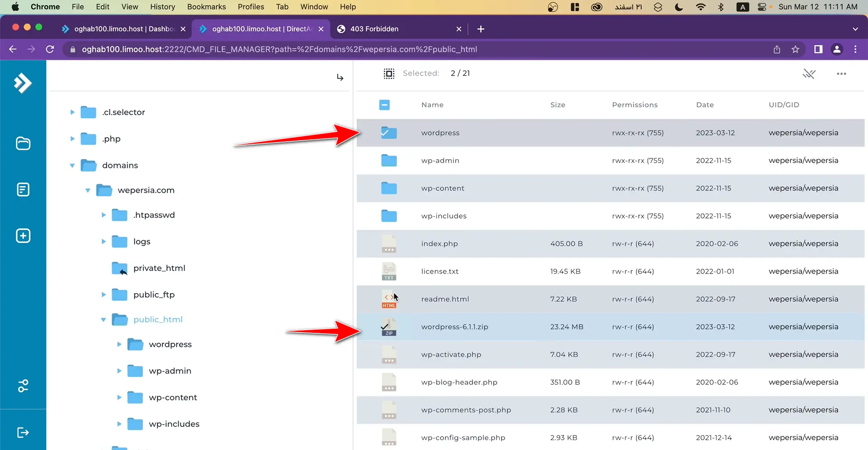Click the wp-includes folder icon in file list
Image resolution: width=868 pixels, height=450 pixels.
(389, 216)
